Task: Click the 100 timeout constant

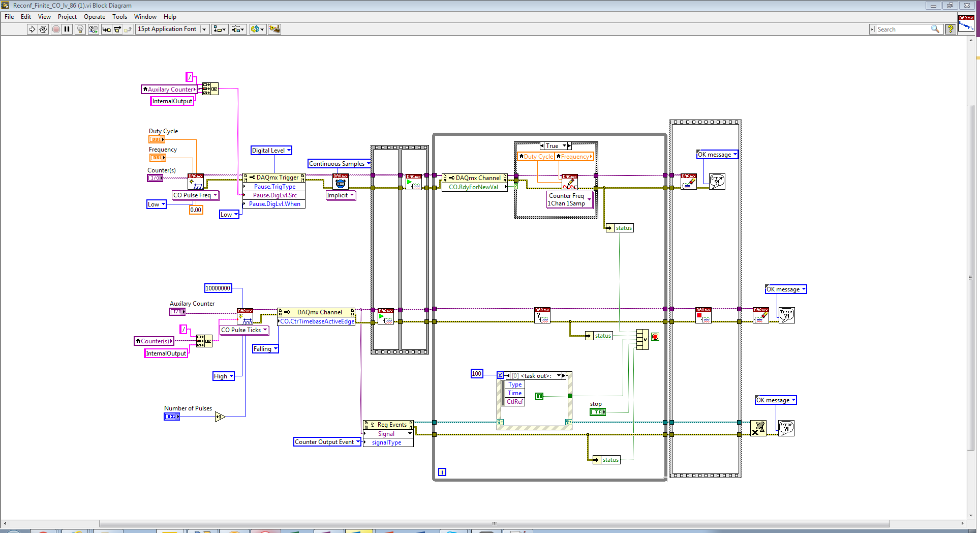Action: point(477,374)
